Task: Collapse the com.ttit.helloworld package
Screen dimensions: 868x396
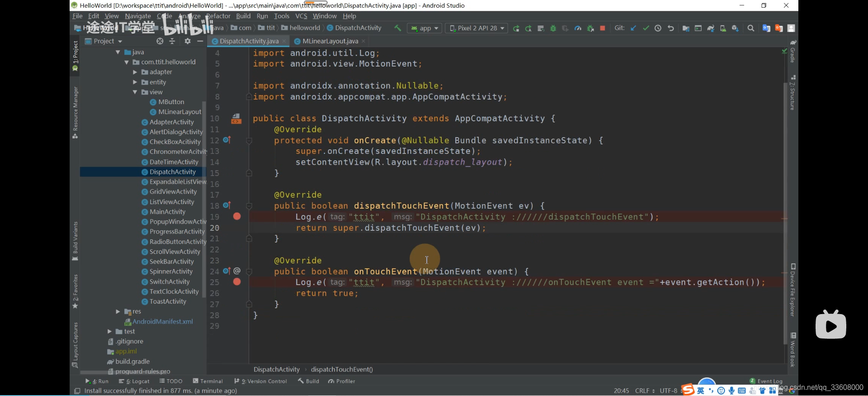Action: 127,62
